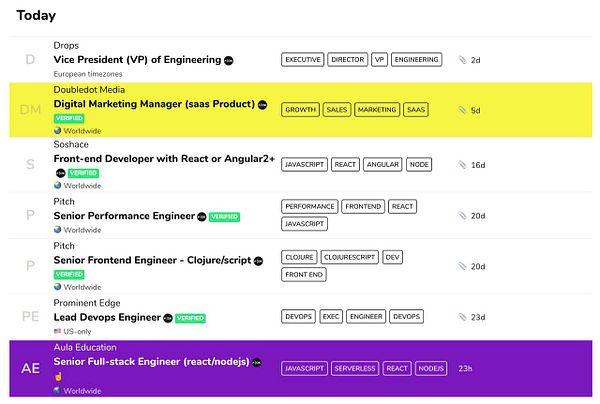Click the EXECUTIVE tag
Screen dimensions: 600x404
303,60
